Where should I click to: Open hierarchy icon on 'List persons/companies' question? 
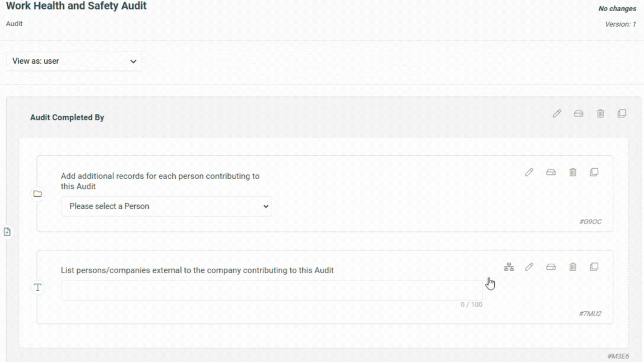click(x=509, y=267)
